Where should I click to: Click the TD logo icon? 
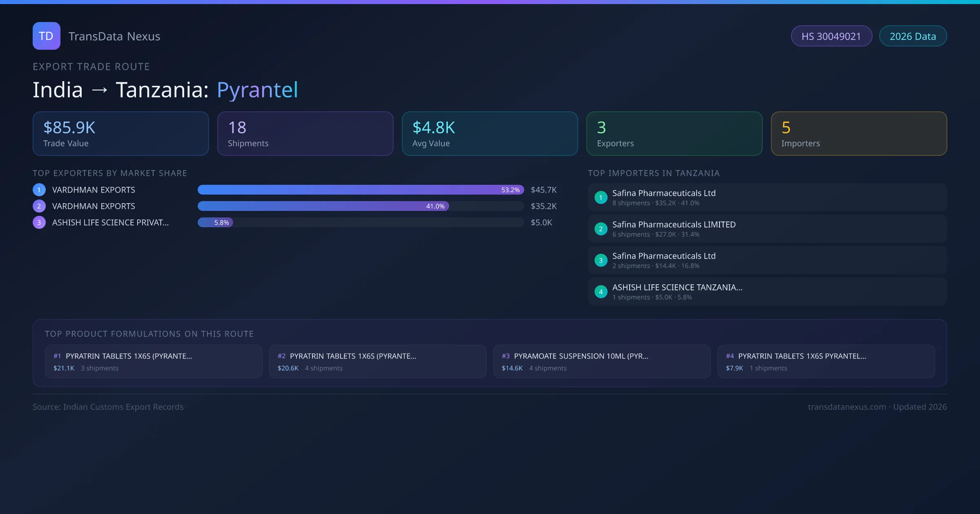tap(47, 36)
